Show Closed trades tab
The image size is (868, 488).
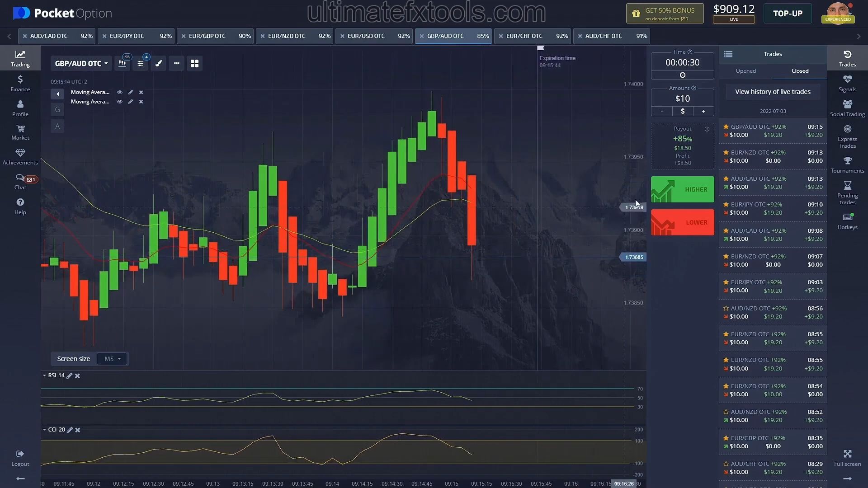(800, 71)
